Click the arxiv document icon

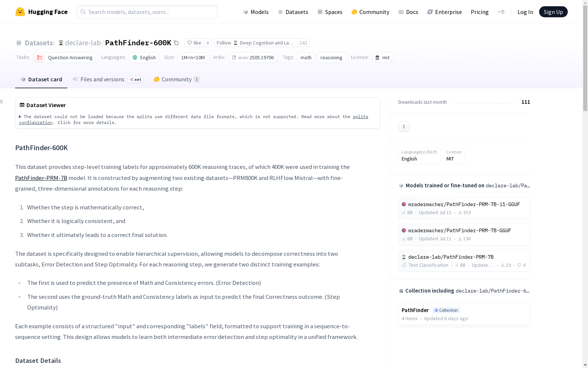click(234, 57)
